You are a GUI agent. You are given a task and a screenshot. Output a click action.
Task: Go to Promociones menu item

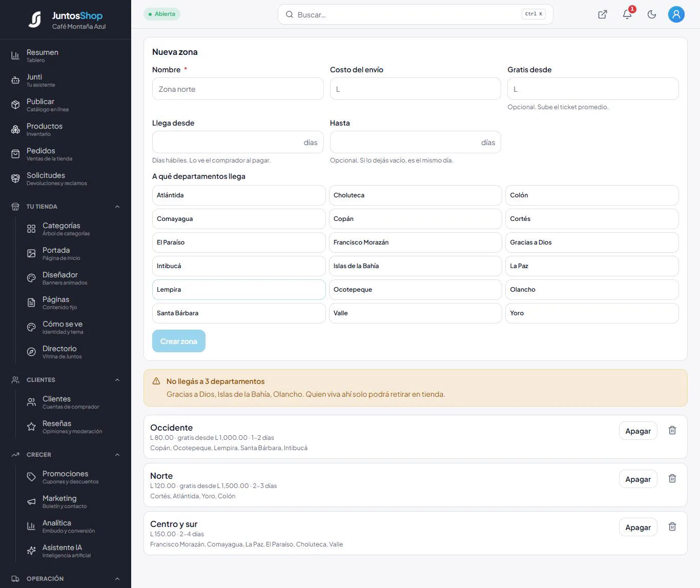[x=72, y=477]
